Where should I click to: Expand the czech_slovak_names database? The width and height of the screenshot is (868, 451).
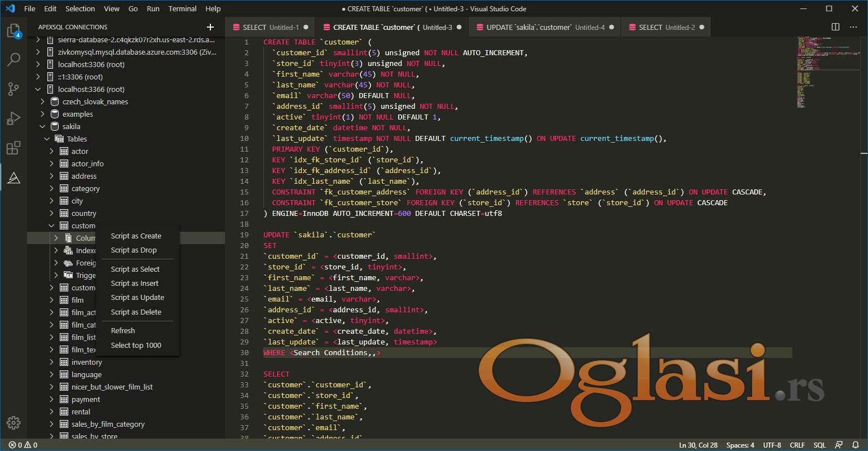(43, 101)
